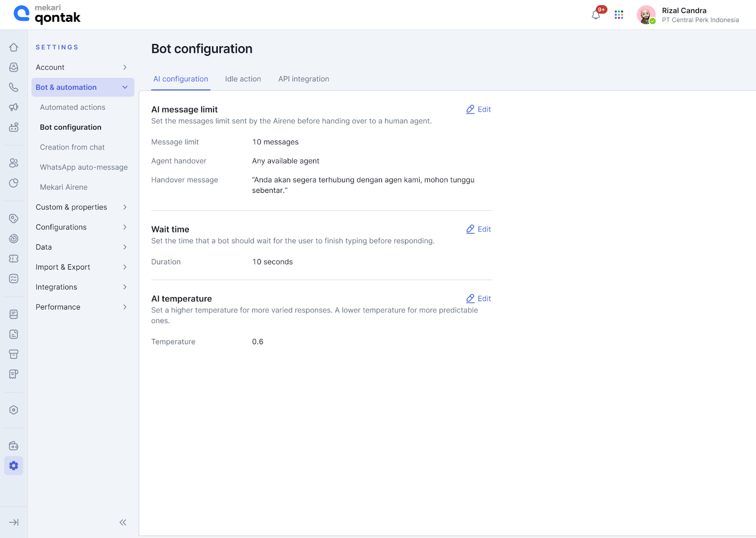Switch to the API integration tab
The width and height of the screenshot is (756, 538).
coord(303,79)
